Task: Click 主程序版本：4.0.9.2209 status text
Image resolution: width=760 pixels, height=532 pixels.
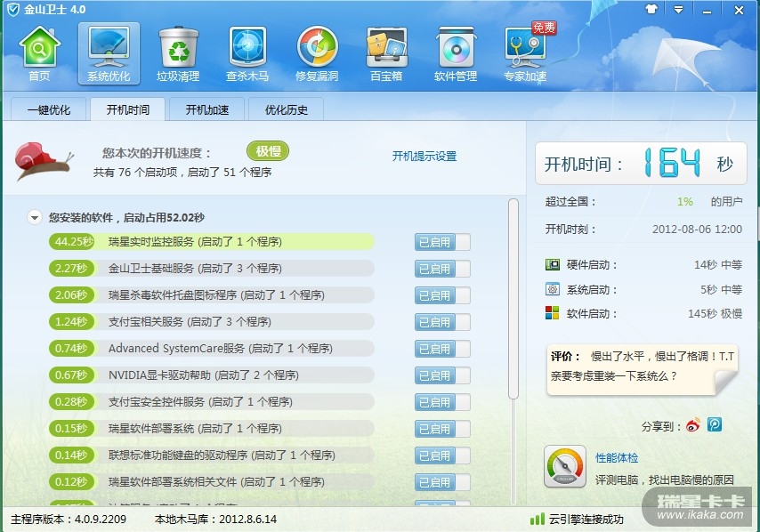Action: tap(69, 520)
